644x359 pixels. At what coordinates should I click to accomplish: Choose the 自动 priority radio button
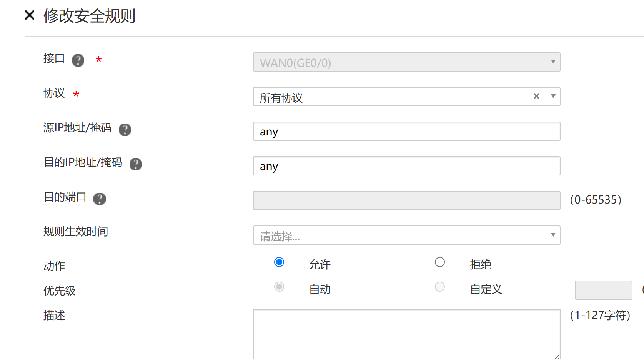[279, 287]
